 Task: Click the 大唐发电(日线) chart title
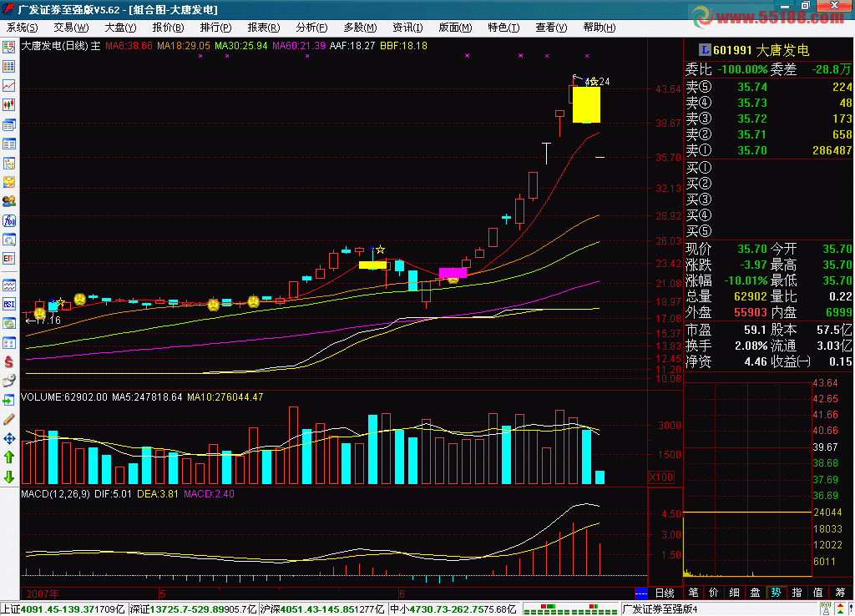coord(55,46)
